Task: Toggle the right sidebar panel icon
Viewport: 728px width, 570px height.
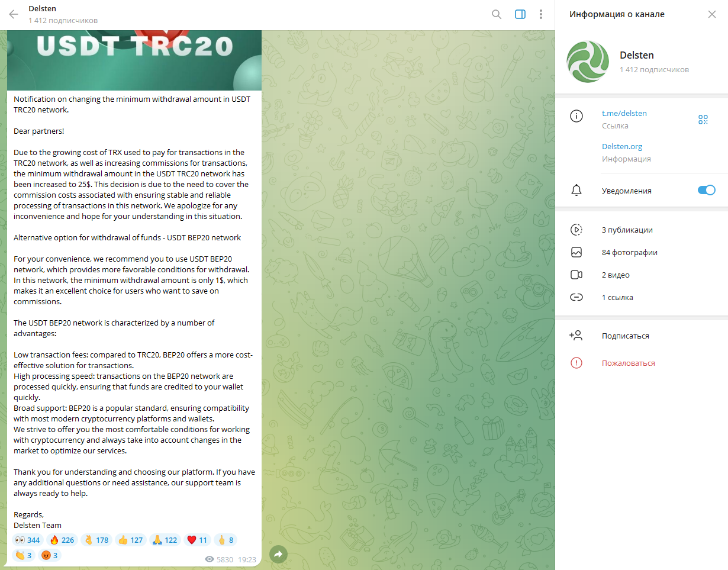Action: pyautogui.click(x=520, y=14)
